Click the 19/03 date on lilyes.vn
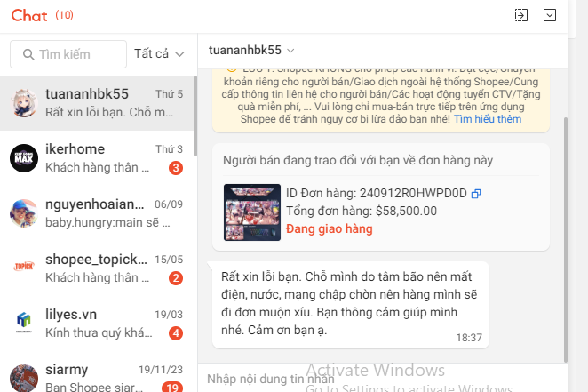Image resolution: width=588 pixels, height=392 pixels. [x=169, y=315]
